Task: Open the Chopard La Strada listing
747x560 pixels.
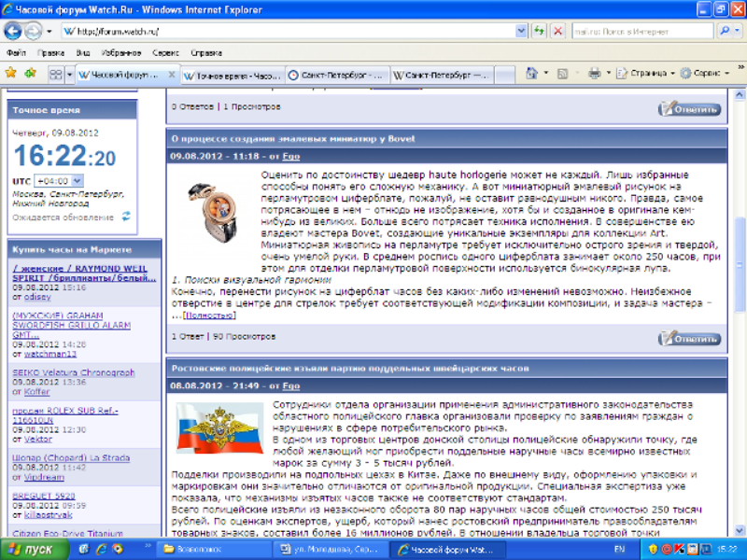Action: click(x=71, y=457)
